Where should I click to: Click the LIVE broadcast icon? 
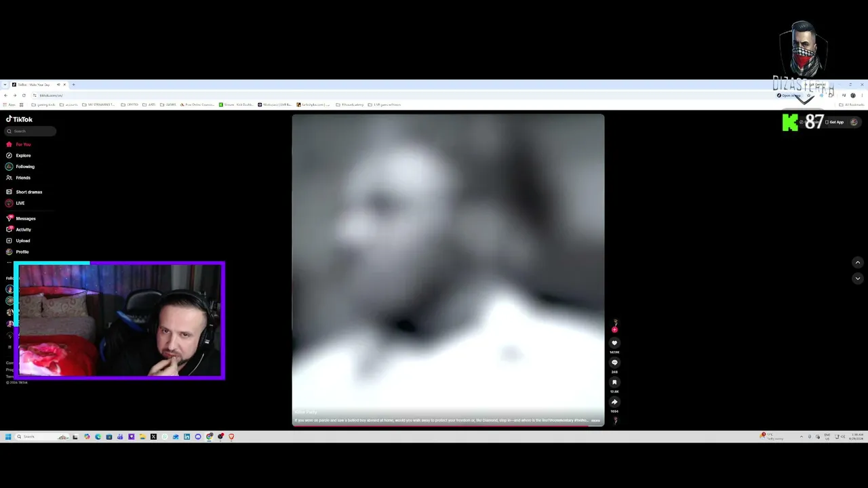point(9,203)
